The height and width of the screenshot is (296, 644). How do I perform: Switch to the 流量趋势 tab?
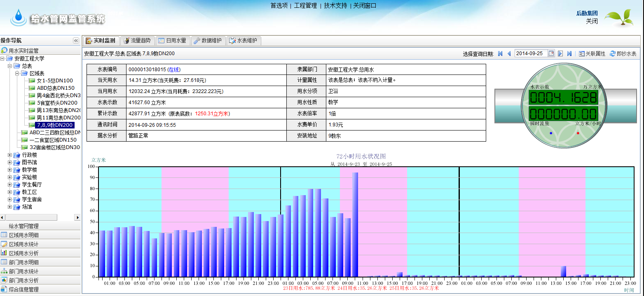(137, 41)
